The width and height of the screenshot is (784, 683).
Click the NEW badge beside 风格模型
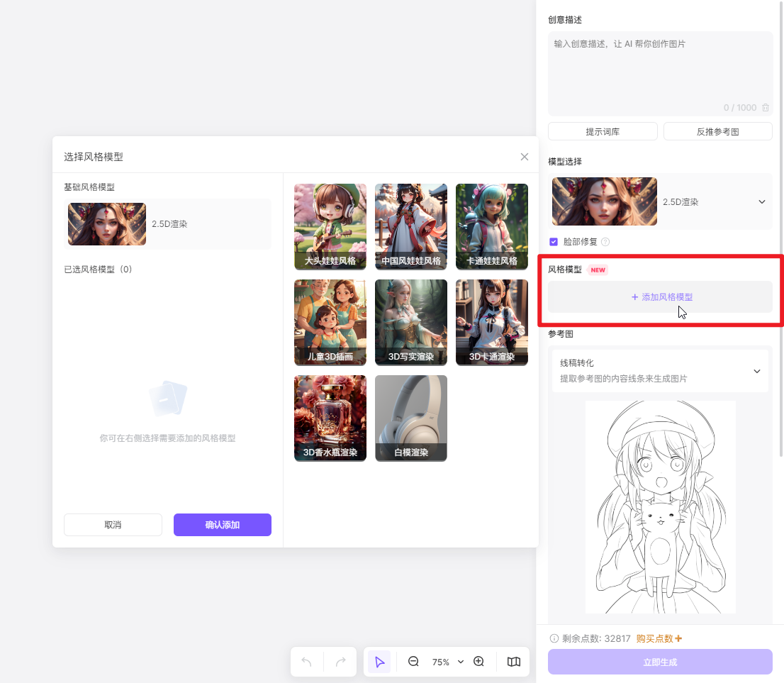[x=598, y=270]
